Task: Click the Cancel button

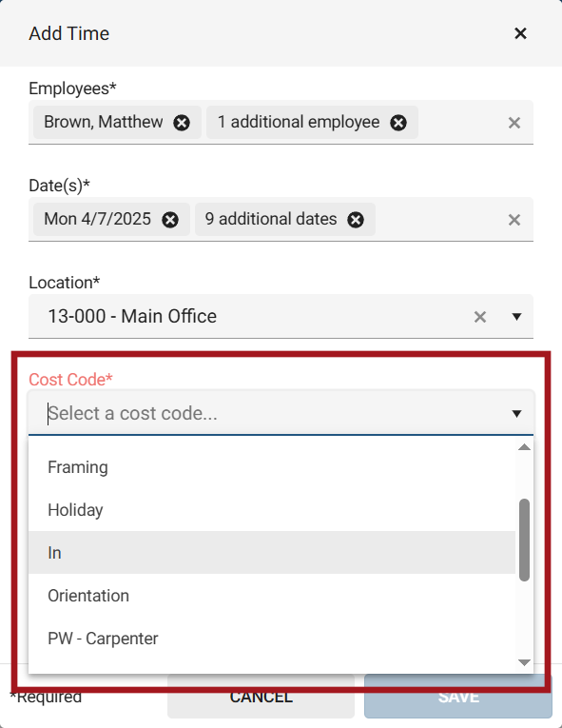Action: click(261, 697)
